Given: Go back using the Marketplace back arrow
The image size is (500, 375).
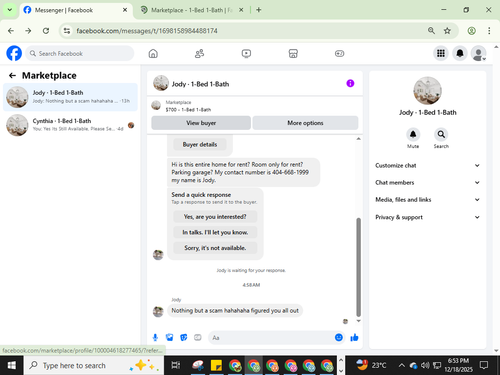Looking at the screenshot, I should [12, 76].
